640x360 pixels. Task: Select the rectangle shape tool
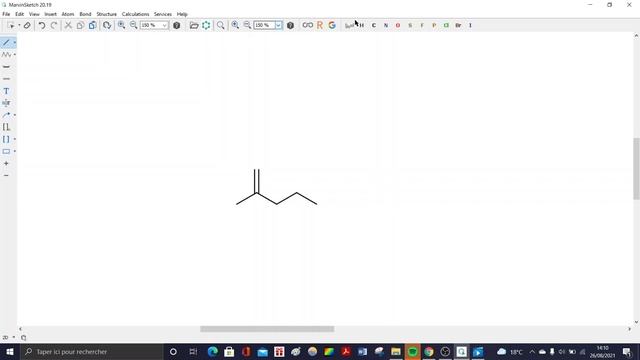tap(6, 151)
